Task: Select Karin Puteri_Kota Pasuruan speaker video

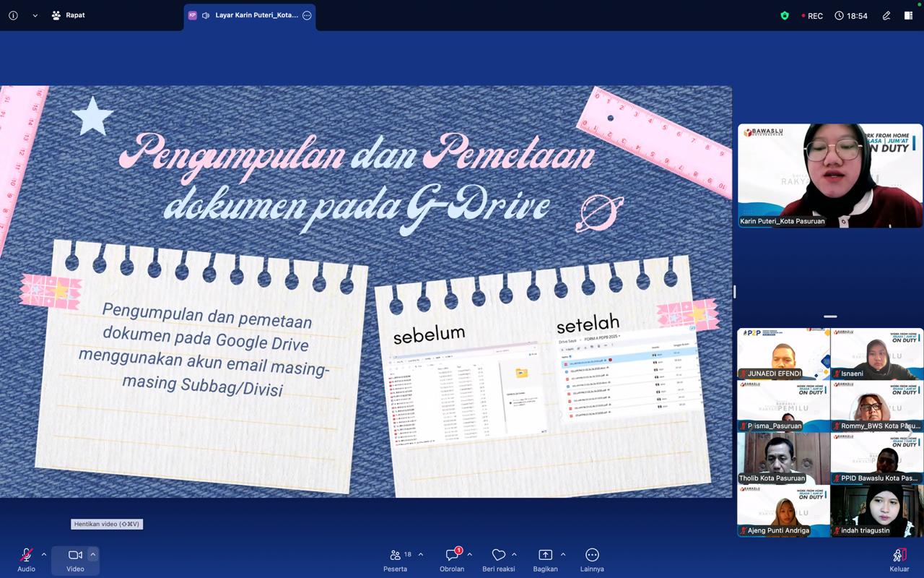Action: [x=830, y=176]
